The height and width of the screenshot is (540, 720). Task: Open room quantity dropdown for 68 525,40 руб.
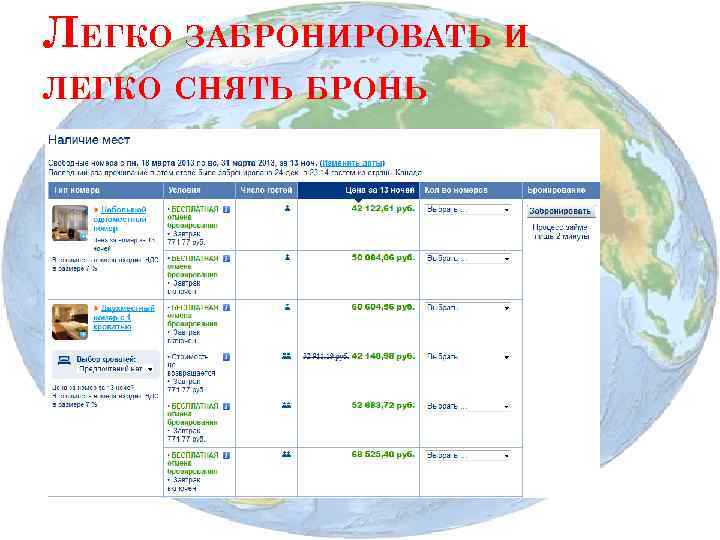point(467,456)
